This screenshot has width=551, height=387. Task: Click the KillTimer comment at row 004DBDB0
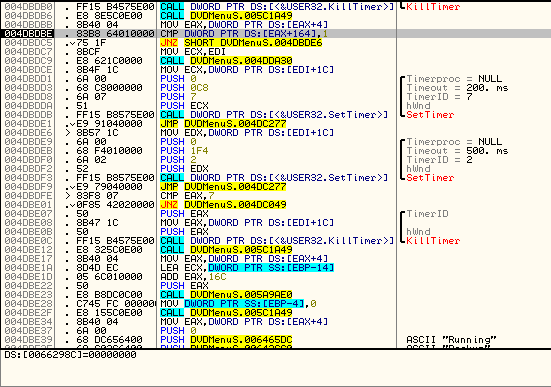click(433, 7)
